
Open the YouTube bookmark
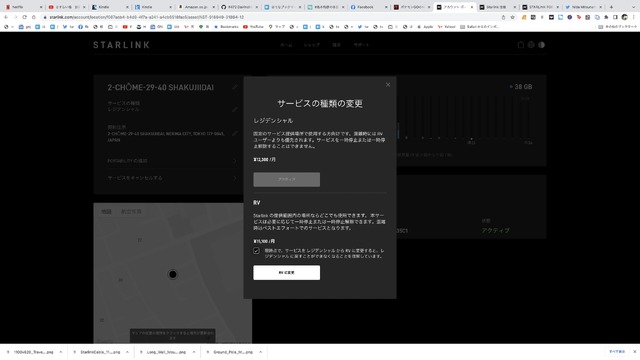click(x=253, y=27)
